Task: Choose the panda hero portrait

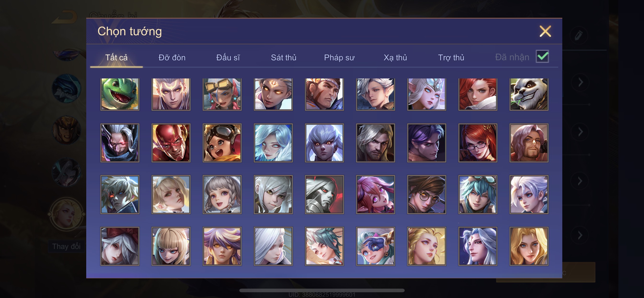Action: pyautogui.click(x=529, y=94)
